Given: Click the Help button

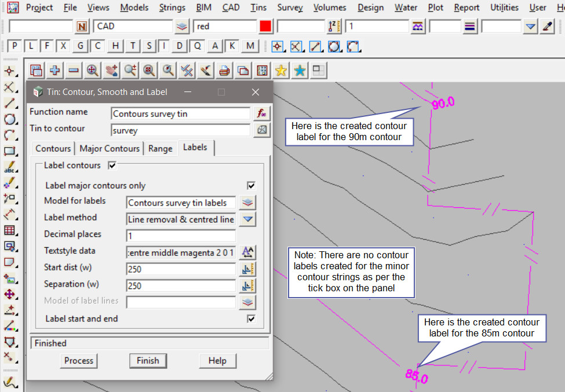Looking at the screenshot, I should click(217, 361).
